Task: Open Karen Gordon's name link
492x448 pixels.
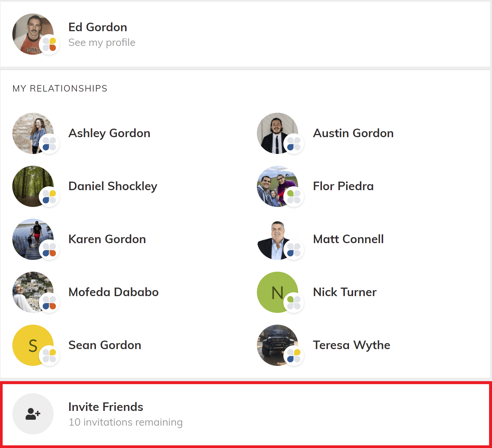Action: point(107,239)
